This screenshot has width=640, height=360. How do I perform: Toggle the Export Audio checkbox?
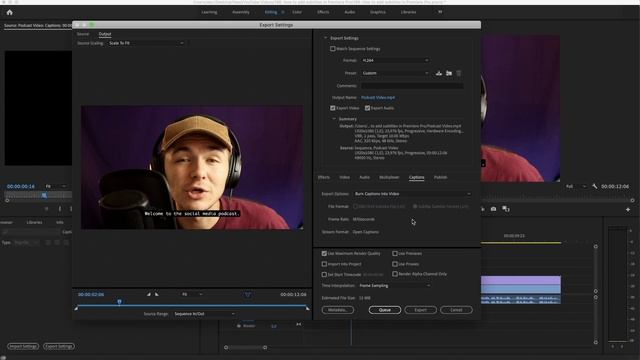coord(367,108)
